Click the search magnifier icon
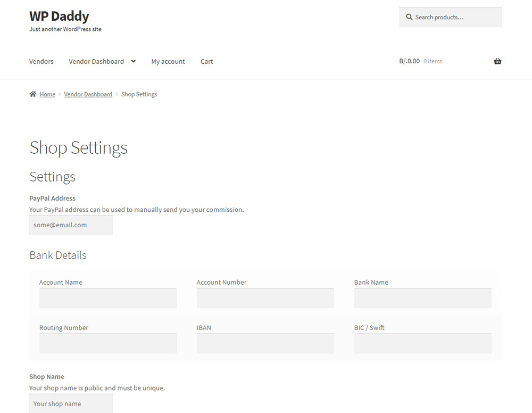 point(409,17)
